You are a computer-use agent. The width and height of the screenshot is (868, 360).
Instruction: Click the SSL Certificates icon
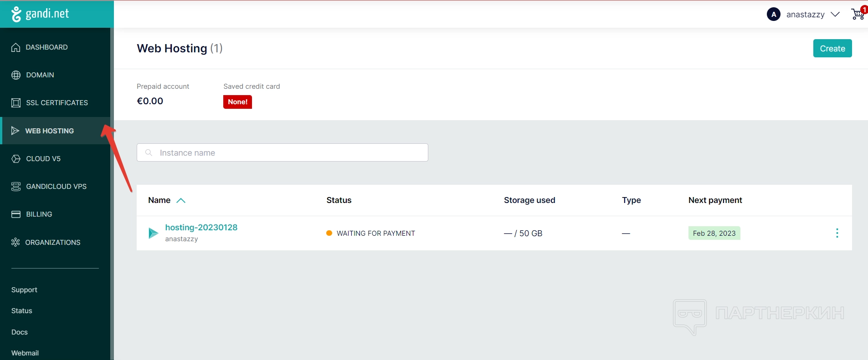click(16, 103)
